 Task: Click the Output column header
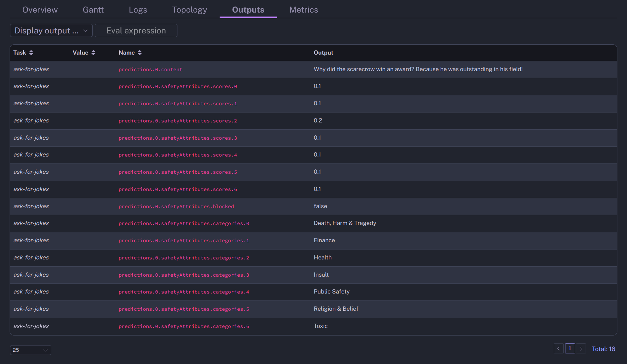point(323,53)
